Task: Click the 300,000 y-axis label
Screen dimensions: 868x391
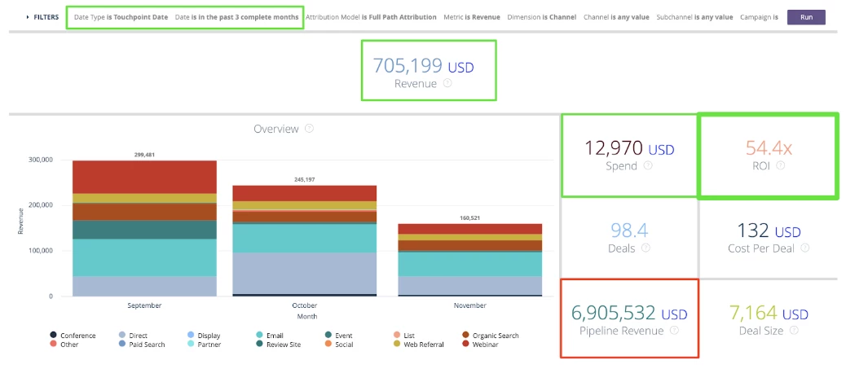Action: coord(40,160)
